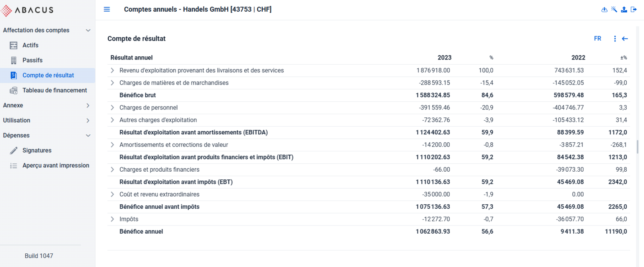Open Actifs in the sidebar

[47, 45]
